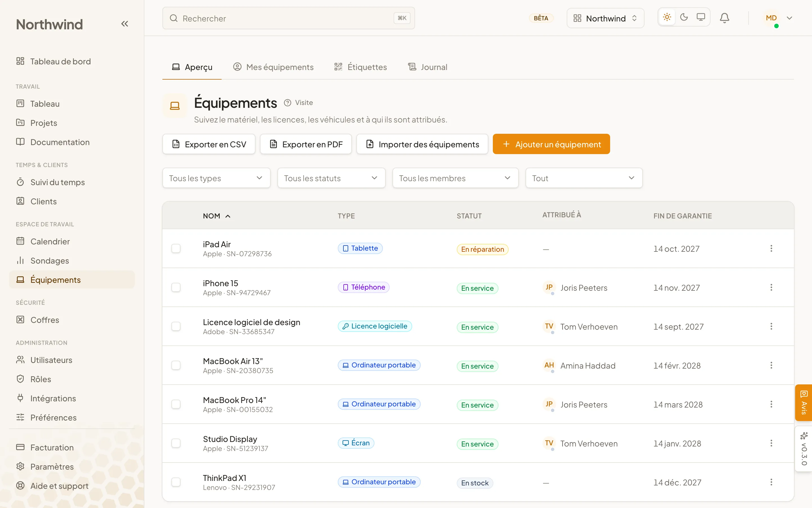Open the notifications bell
The image size is (812, 508).
pyautogui.click(x=724, y=18)
